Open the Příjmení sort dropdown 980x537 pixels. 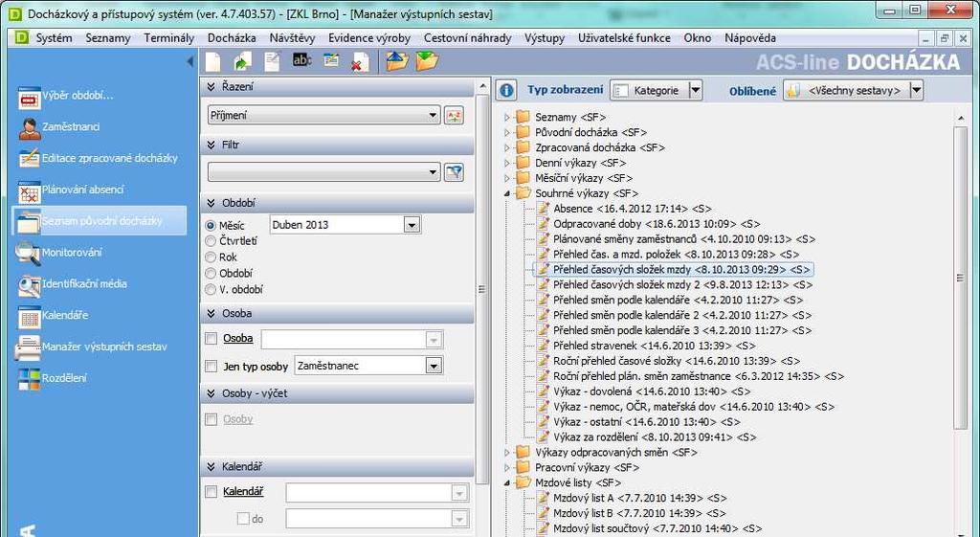pos(434,116)
